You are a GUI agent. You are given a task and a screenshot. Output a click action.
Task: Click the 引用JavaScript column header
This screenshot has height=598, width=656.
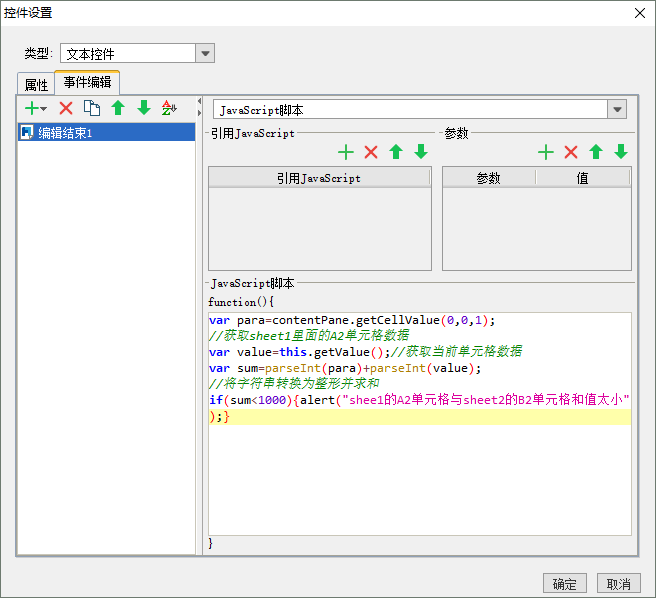click(x=320, y=178)
